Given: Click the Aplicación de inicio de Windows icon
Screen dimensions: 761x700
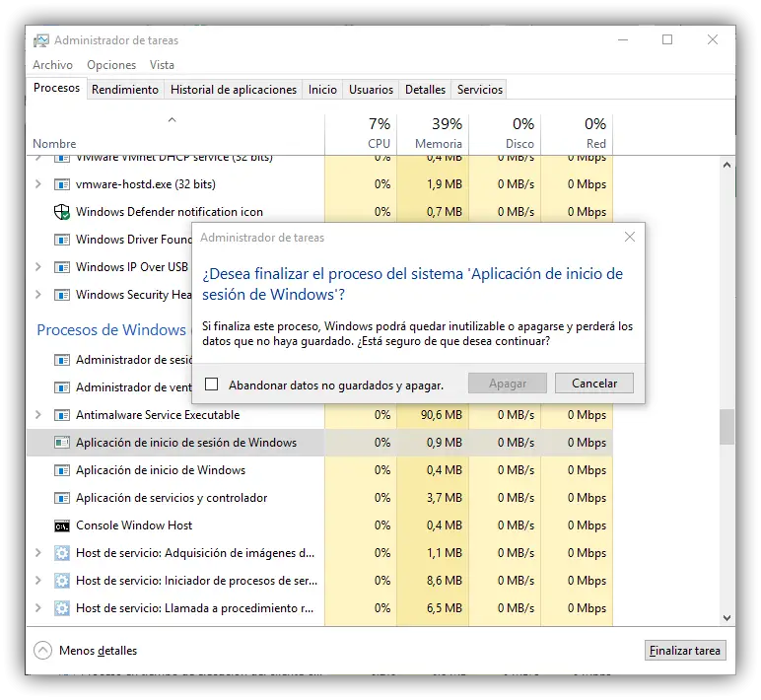Looking at the screenshot, I should tap(62, 470).
